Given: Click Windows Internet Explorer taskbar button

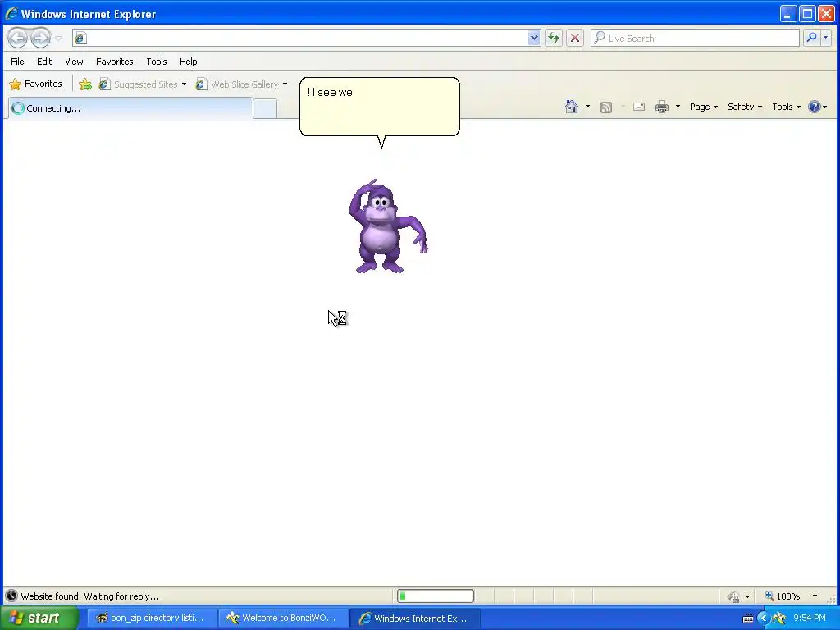Looking at the screenshot, I should click(x=414, y=619).
